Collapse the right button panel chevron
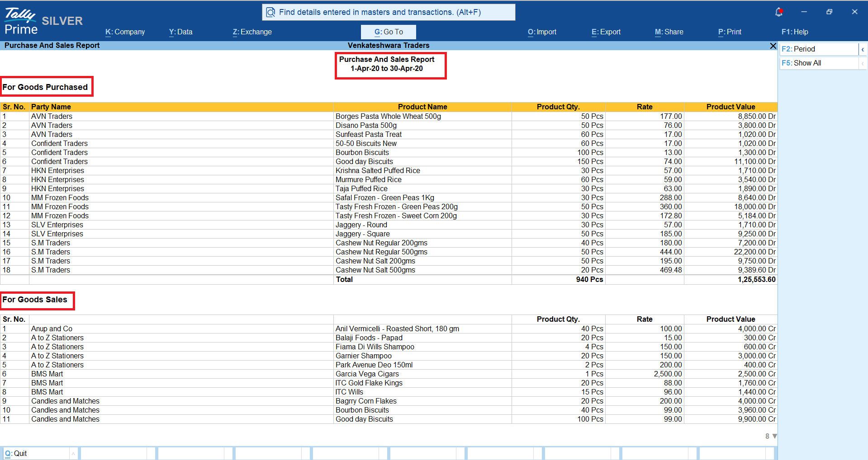 point(863,49)
